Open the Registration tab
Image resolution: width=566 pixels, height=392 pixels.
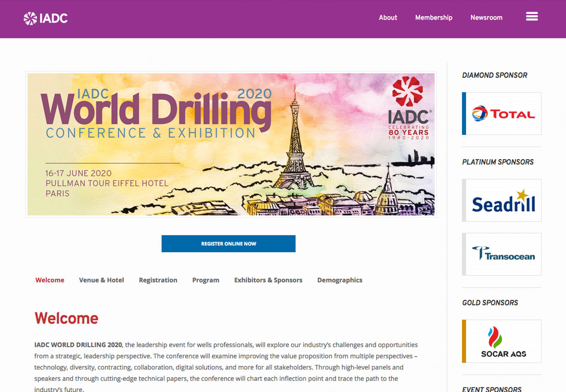tap(158, 280)
